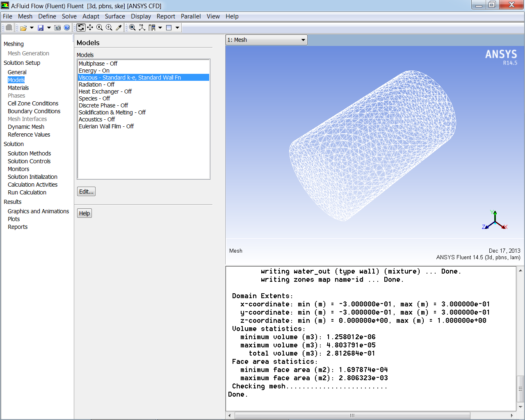
Task: Select 'Solidification & Melting - Off' entry
Action: pos(144,112)
